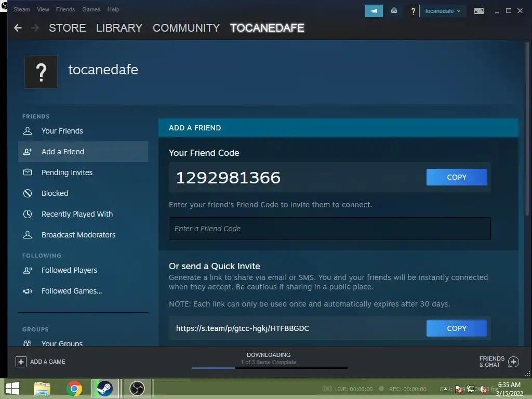The image size is (532, 399).
Task: Click the Your Groups people icon
Action: pyautogui.click(x=28, y=343)
